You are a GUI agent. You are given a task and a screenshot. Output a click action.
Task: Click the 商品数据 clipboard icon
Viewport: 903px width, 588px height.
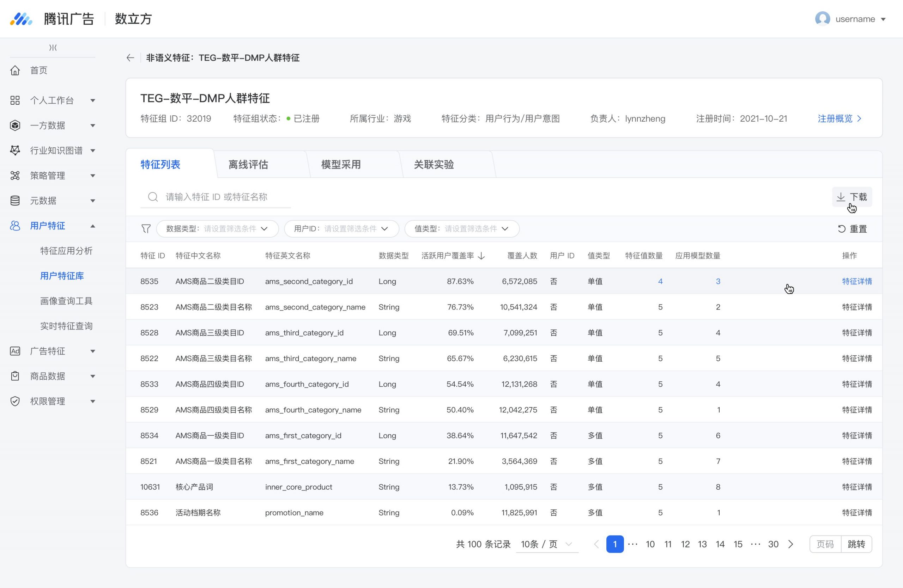coord(15,376)
